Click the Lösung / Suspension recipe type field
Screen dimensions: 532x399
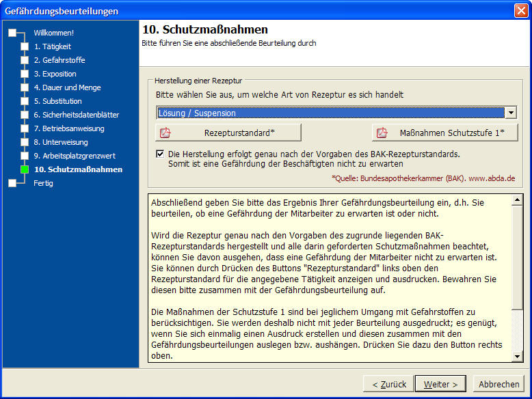point(330,113)
